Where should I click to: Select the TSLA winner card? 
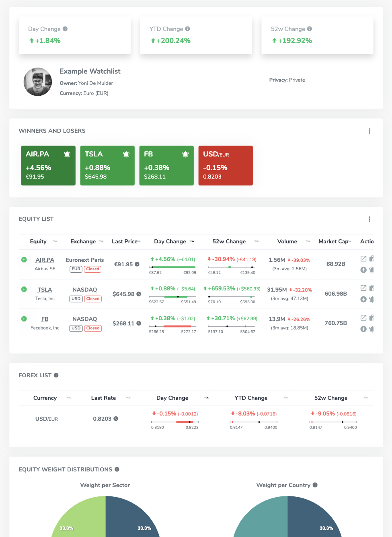[x=107, y=165]
